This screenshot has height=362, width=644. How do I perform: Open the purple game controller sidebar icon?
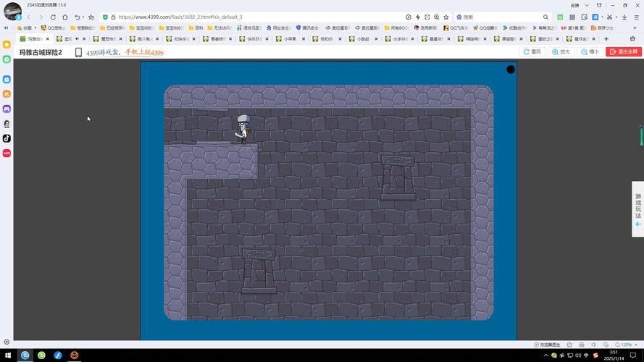pyautogui.click(x=7, y=109)
